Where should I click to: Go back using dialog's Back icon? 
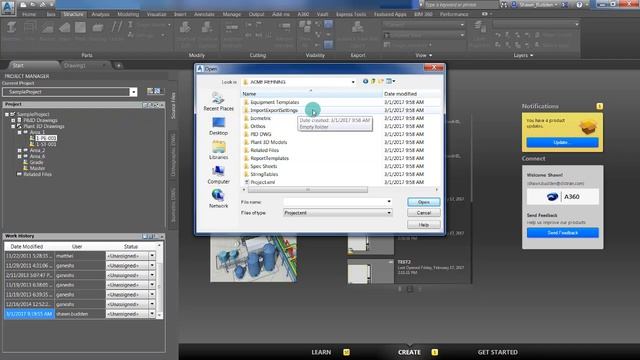(365, 82)
